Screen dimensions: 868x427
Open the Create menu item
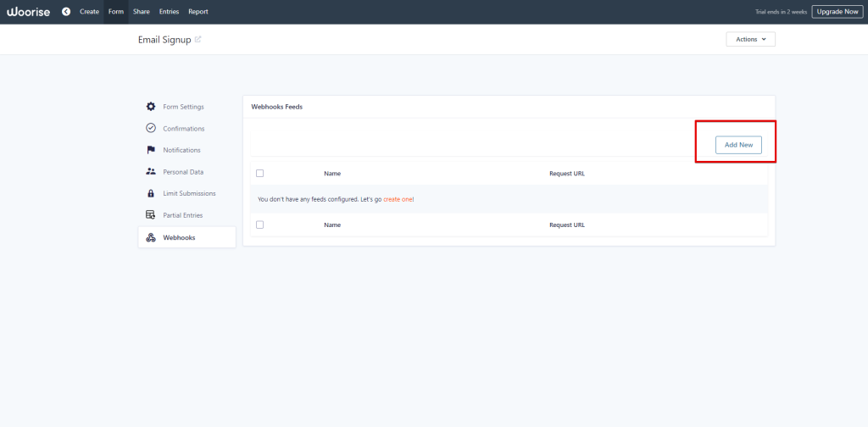point(89,12)
